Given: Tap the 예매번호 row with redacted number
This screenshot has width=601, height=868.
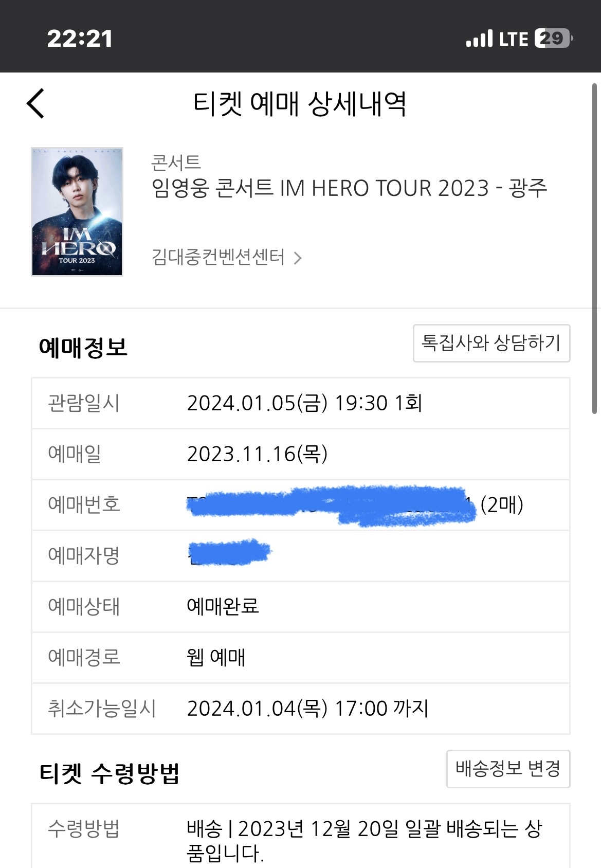Looking at the screenshot, I should (300, 505).
